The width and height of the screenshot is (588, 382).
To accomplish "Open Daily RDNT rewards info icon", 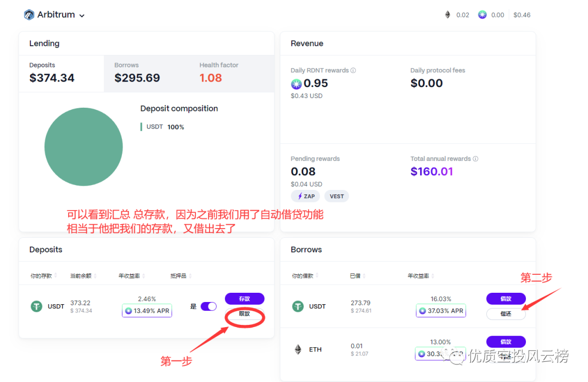I will coord(353,71).
